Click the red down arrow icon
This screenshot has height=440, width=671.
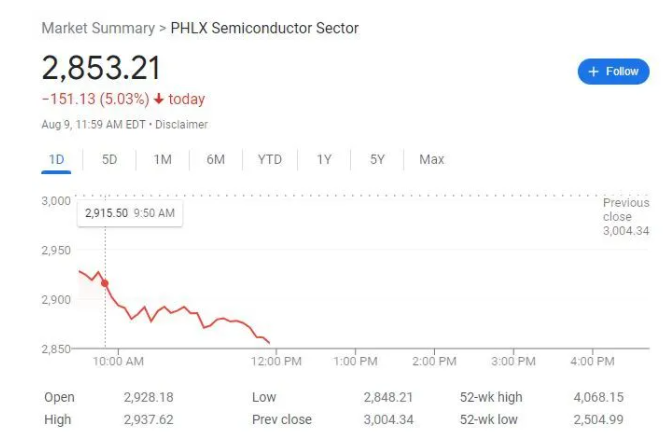click(158, 100)
